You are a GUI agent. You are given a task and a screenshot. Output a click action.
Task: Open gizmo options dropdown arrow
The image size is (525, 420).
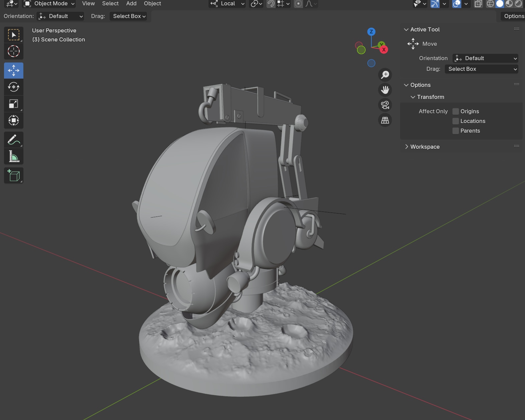(444, 4)
